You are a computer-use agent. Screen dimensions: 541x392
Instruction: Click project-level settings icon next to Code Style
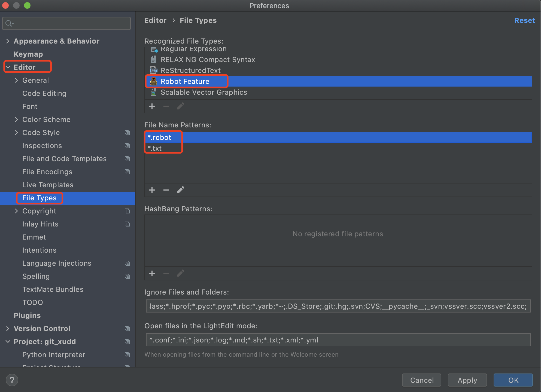click(x=127, y=133)
